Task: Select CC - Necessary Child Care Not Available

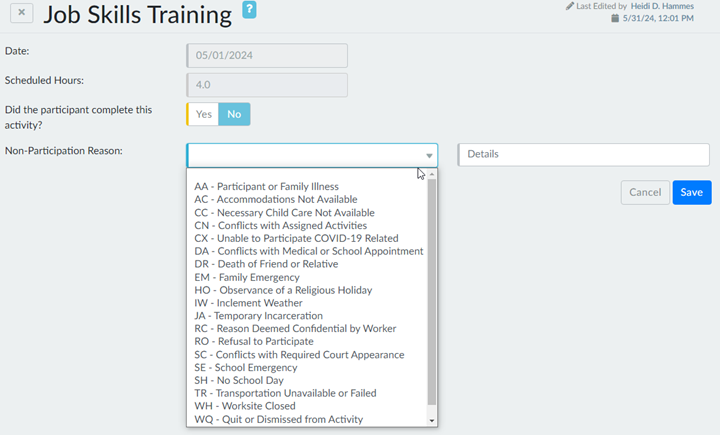Action: [284, 213]
